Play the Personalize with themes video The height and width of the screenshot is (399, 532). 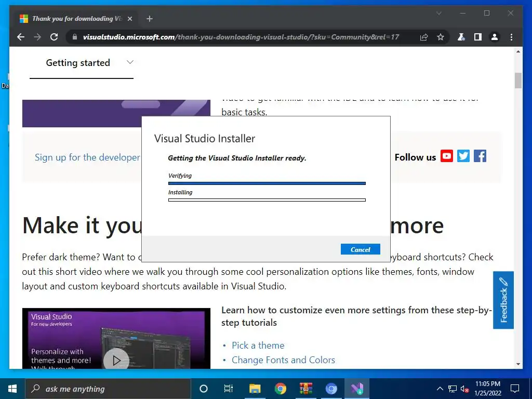[116, 360]
